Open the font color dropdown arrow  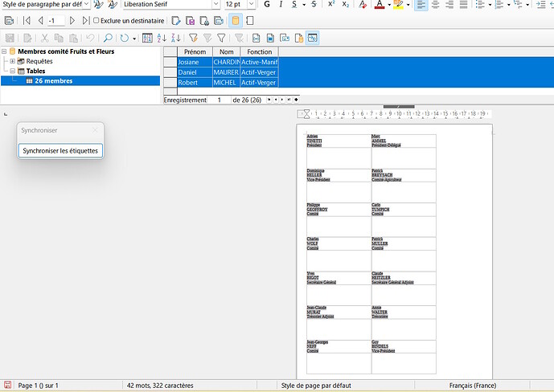coord(389,5)
